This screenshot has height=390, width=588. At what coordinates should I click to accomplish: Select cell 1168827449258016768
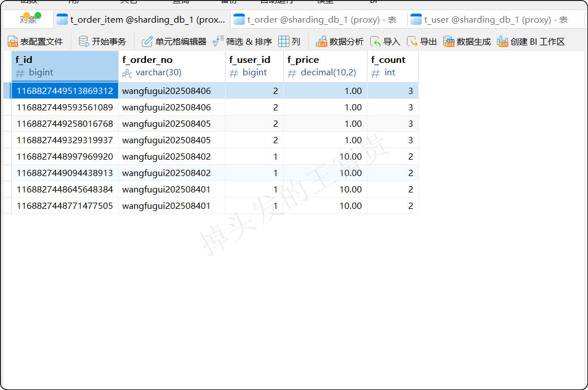(65, 124)
